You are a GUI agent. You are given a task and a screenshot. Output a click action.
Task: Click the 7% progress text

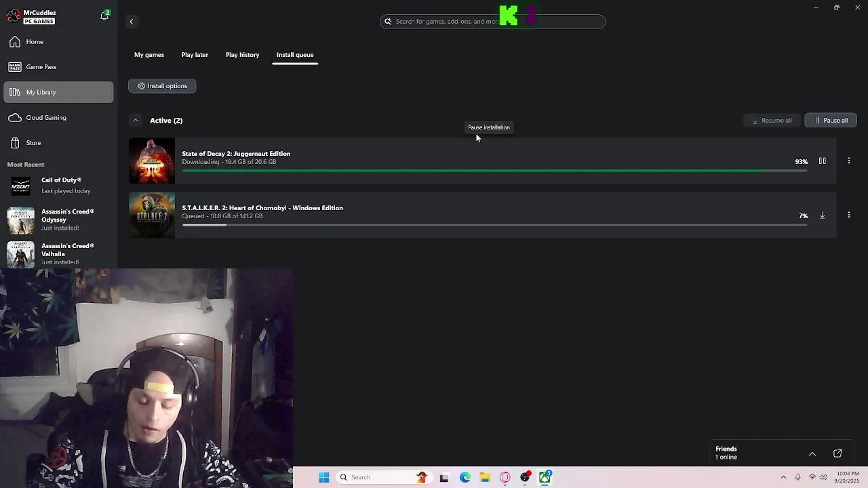click(x=803, y=216)
